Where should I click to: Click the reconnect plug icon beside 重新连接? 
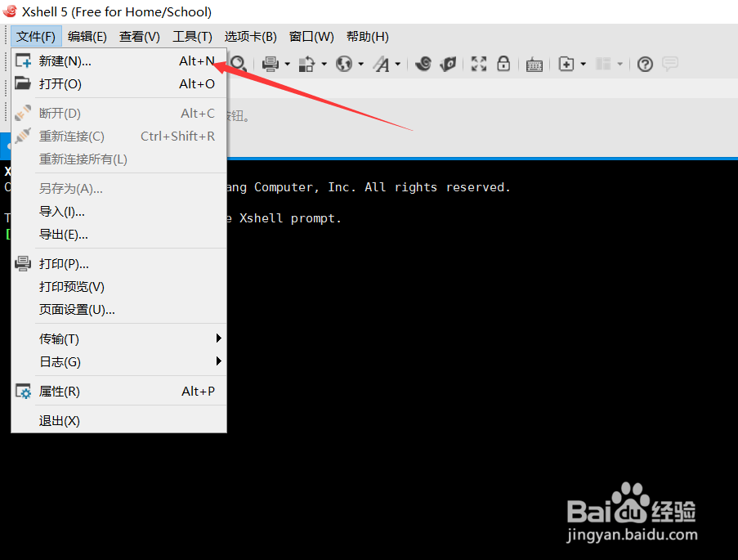[23, 136]
